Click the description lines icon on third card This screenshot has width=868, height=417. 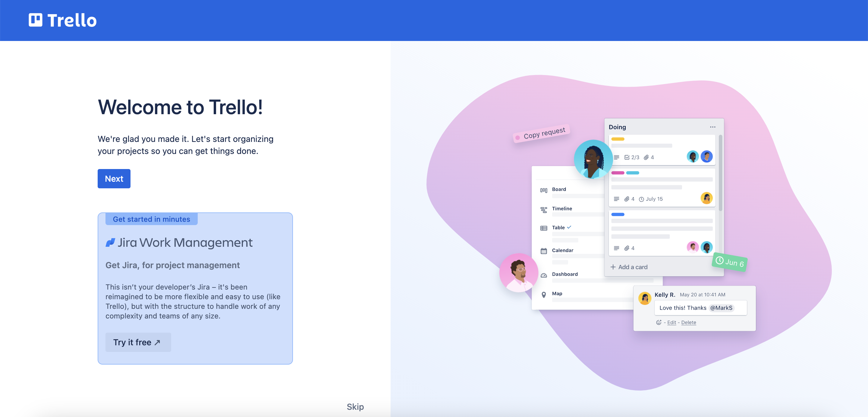coord(616,248)
